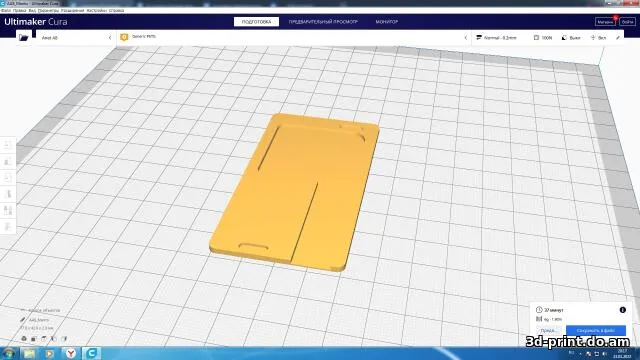Switch to 3D view orientation icon
This screenshot has height=360, width=640.
tap(24, 338)
